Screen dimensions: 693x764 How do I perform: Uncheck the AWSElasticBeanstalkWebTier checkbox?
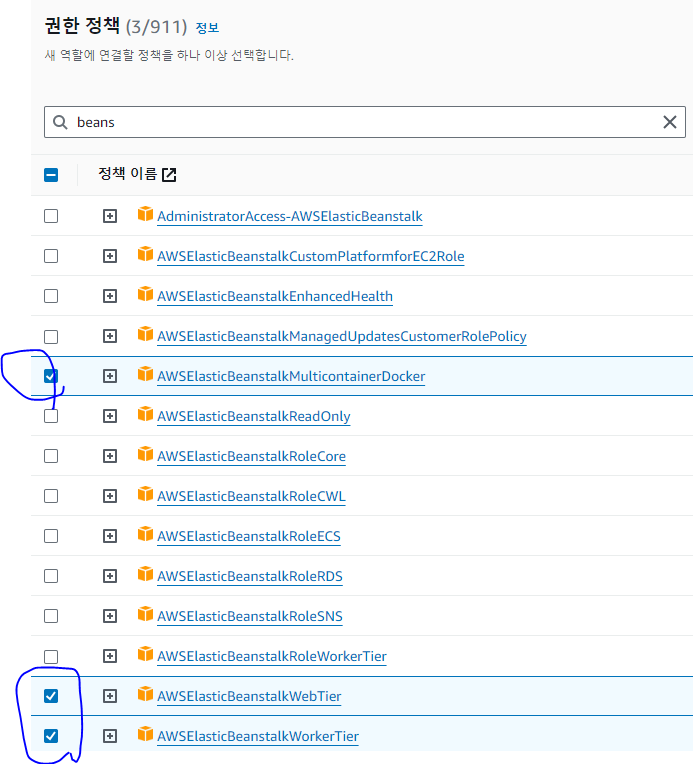(x=51, y=696)
